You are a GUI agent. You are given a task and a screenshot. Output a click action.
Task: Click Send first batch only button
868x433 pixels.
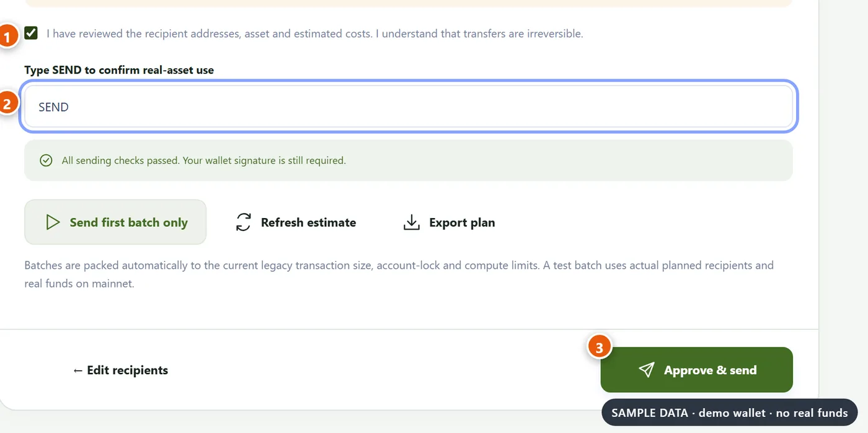tap(115, 222)
